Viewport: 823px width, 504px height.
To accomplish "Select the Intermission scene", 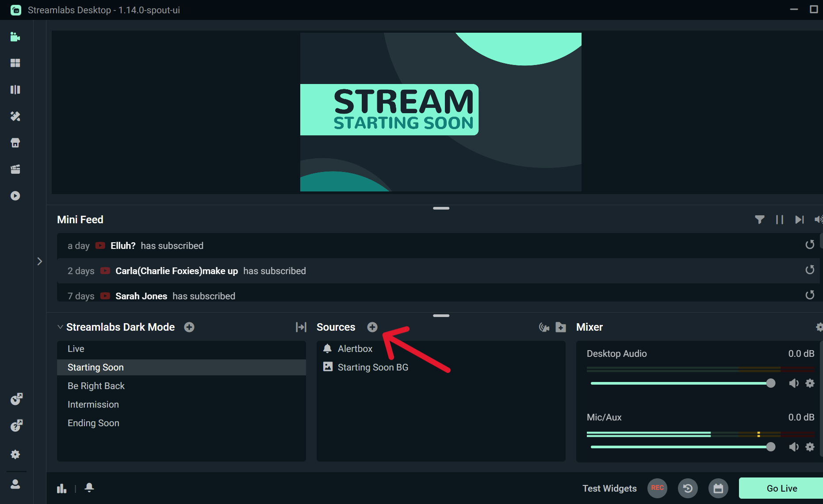I will (x=181, y=405).
